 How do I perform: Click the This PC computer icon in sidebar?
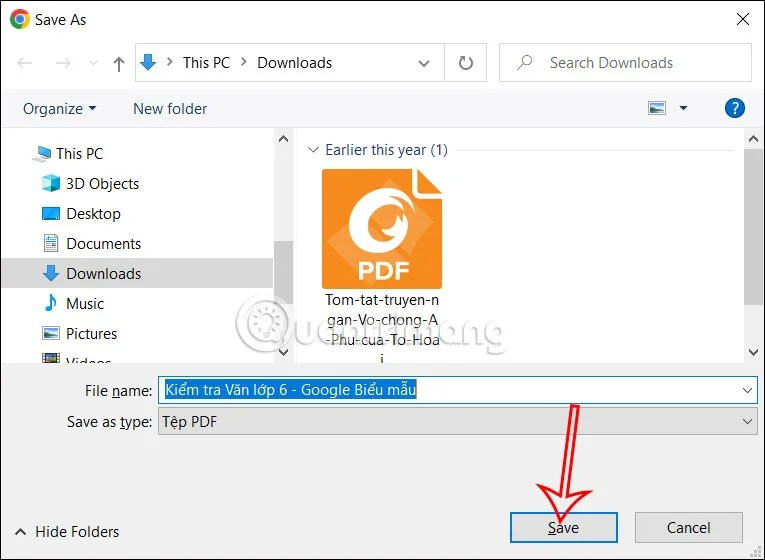pyautogui.click(x=42, y=154)
